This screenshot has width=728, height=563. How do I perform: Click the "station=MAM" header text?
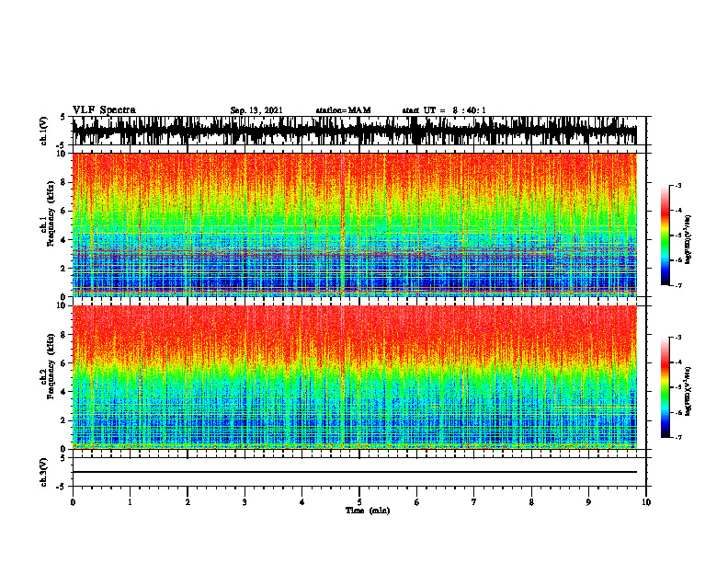click(x=343, y=110)
